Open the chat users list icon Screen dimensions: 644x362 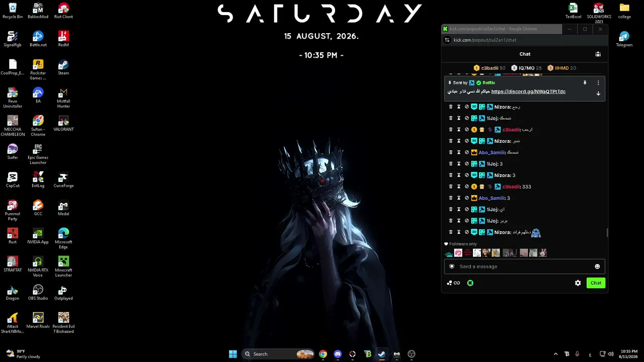pos(598,54)
